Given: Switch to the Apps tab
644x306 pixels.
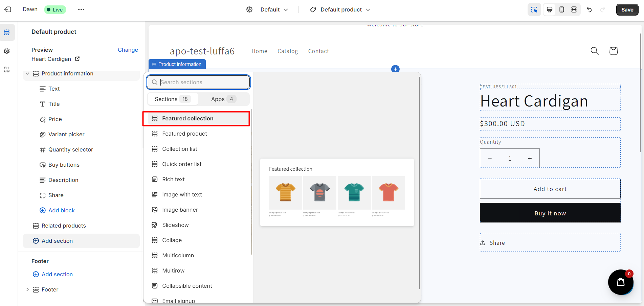Looking at the screenshot, I should tap(223, 99).
